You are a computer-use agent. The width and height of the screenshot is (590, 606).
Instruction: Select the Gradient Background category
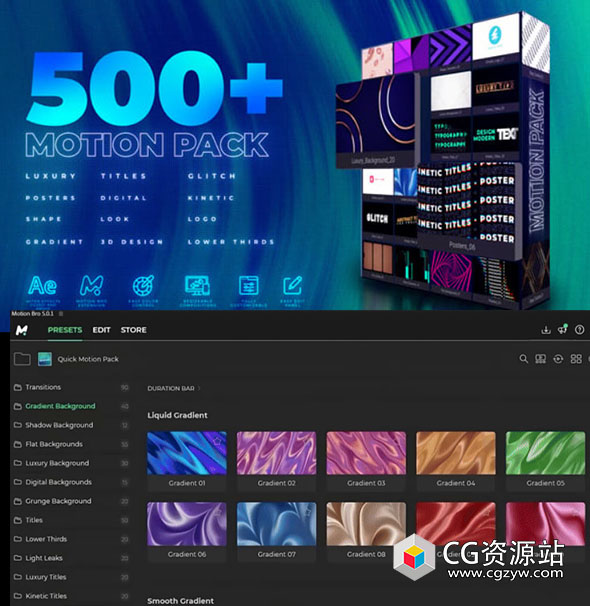click(71, 406)
